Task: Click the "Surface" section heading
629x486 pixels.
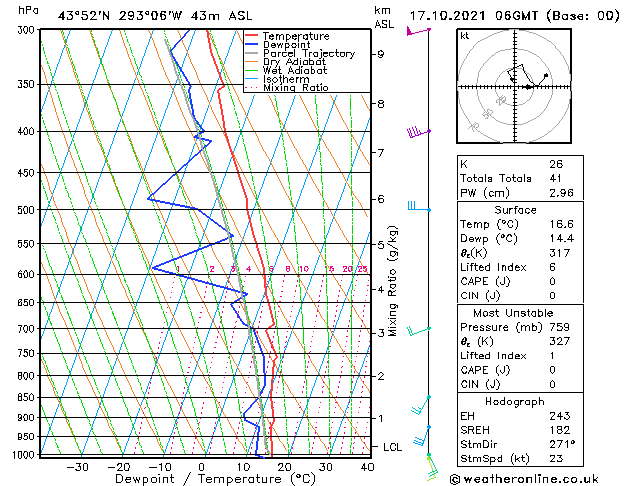Action: tap(515, 210)
